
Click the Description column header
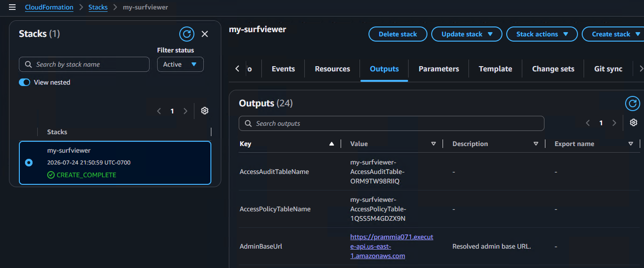point(470,144)
